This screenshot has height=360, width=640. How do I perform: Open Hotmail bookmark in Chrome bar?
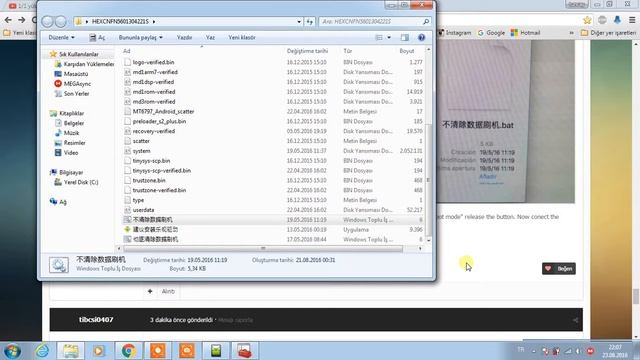(526, 33)
